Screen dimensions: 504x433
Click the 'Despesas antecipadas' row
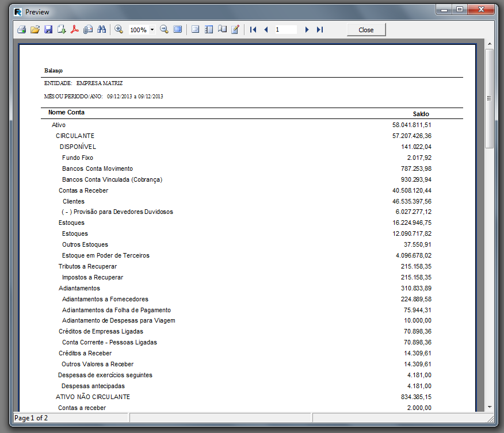[x=93, y=386]
